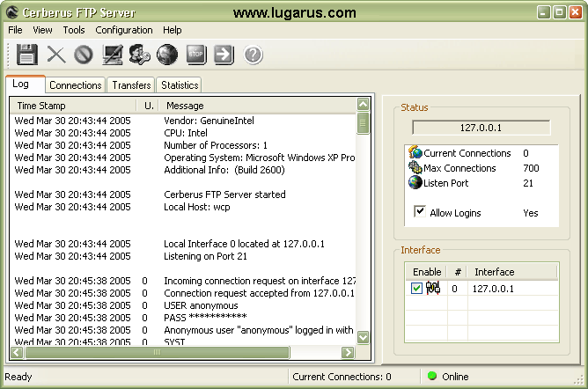Viewport: 588px width, 389px height.
Task: Click the Enable column header in Interface list
Action: (427, 272)
